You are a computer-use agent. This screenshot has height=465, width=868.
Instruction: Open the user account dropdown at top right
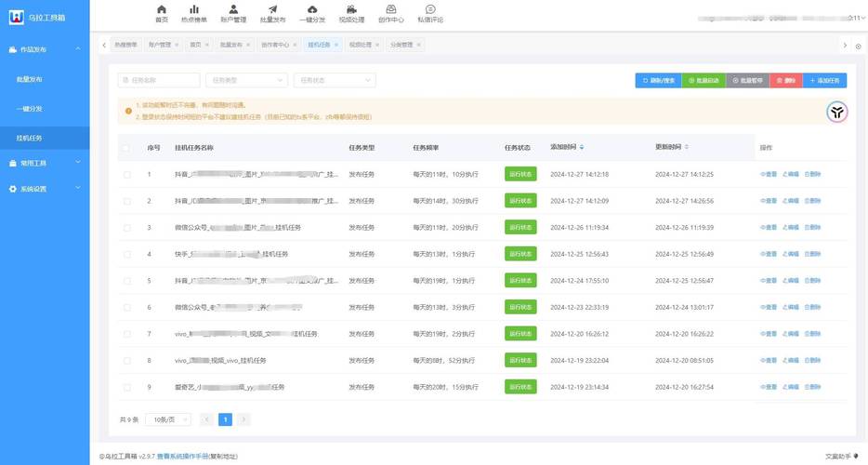coord(781,19)
